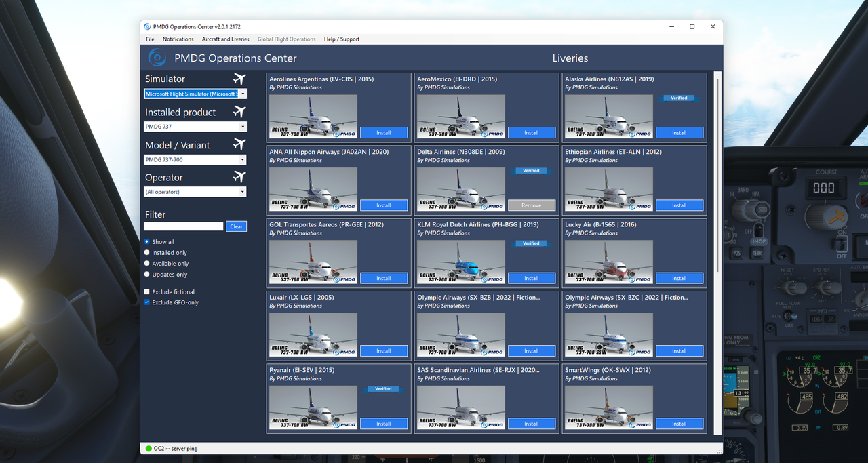
Task: Install the GOL Transportes Aereos livery
Action: pos(384,278)
